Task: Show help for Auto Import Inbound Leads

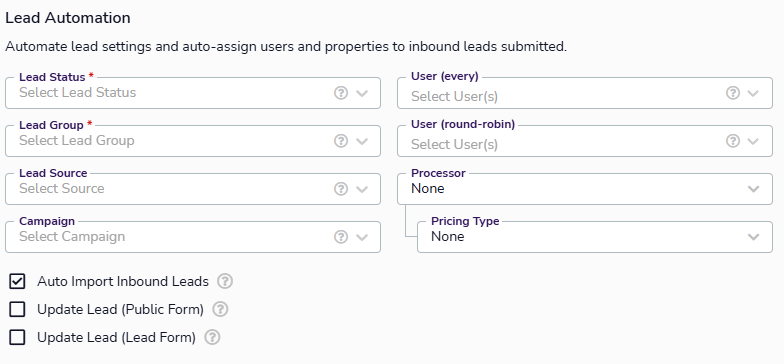Action: [x=225, y=282]
